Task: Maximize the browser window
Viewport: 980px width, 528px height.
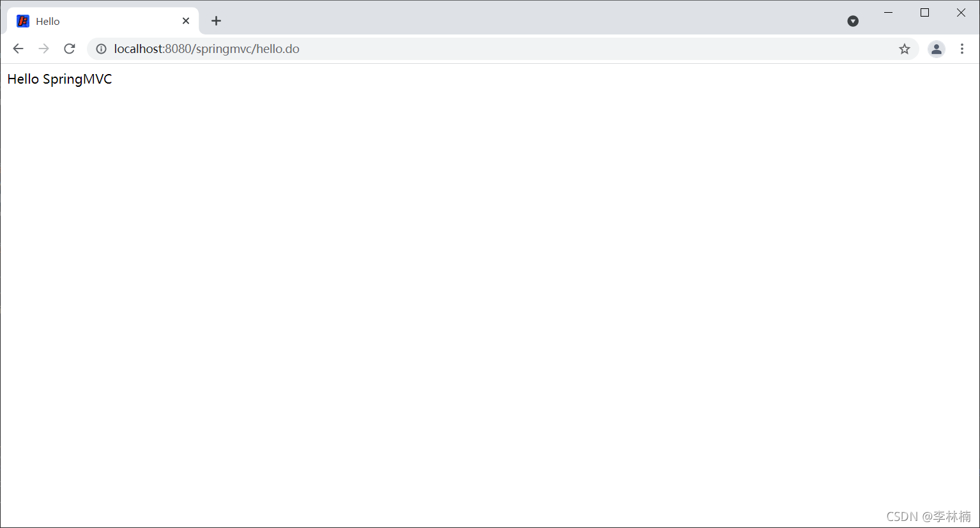Action: point(924,12)
